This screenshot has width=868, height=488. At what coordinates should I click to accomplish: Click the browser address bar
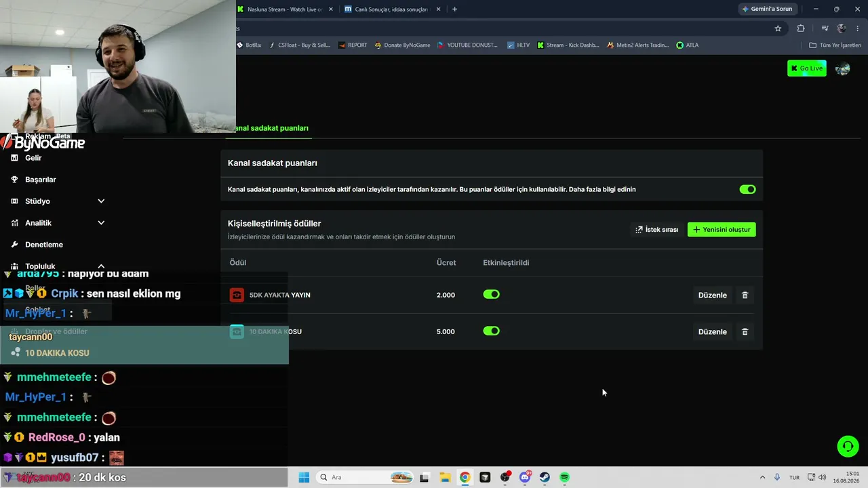[502, 28]
